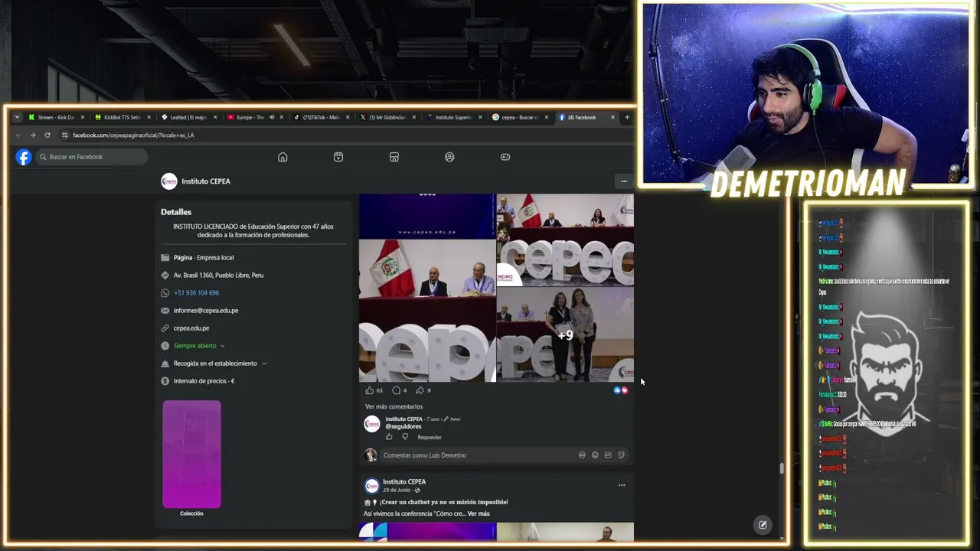Open a new browser tab

[627, 117]
